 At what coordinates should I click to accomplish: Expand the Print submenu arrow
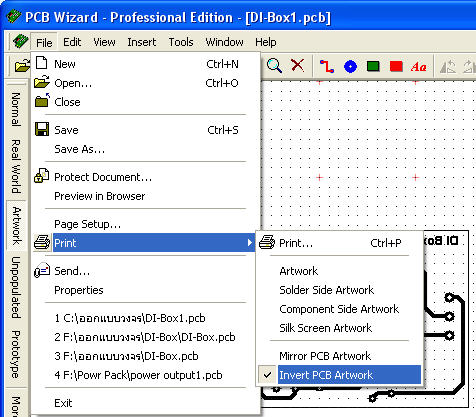pos(250,243)
